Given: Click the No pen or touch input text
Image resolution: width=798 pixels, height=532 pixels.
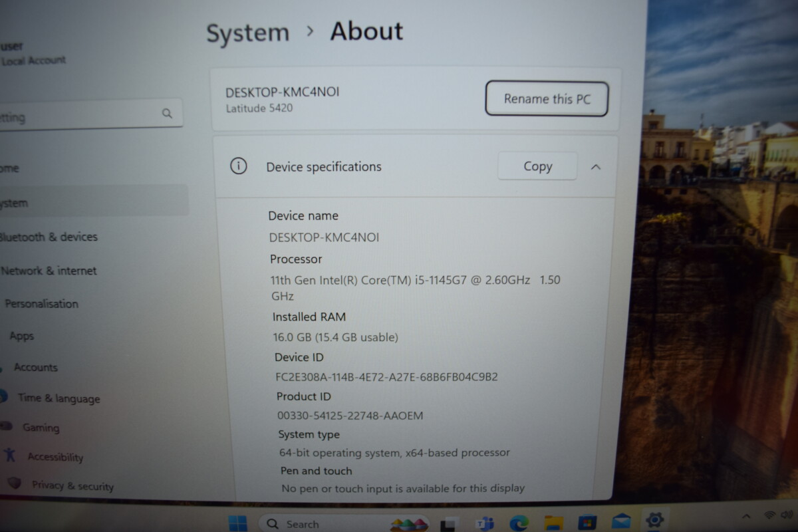Looking at the screenshot, I should click(x=403, y=488).
